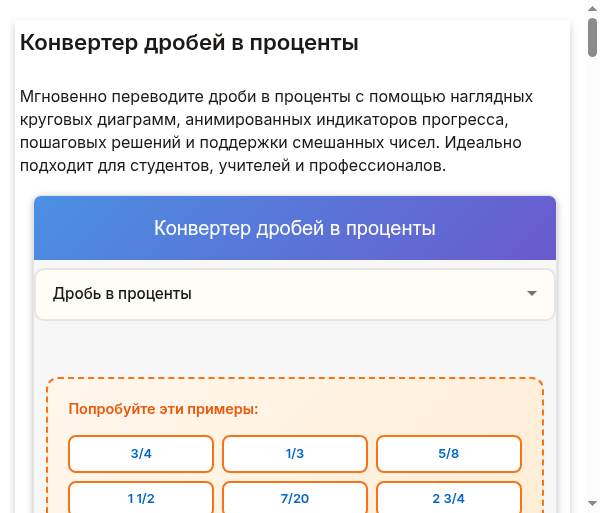Click the page heading 'Конвертер дробей в проценты'
This screenshot has width=600, height=513.
click(x=189, y=43)
